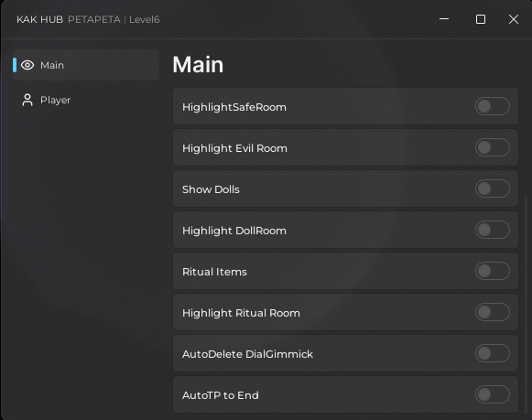The image size is (532, 420).
Task: Click the Ritual Items label
Action: point(214,272)
